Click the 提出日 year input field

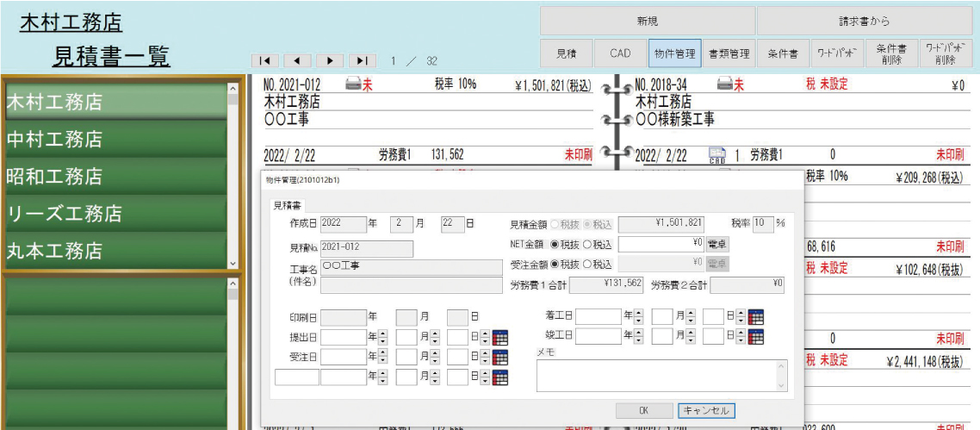pyautogui.click(x=343, y=338)
